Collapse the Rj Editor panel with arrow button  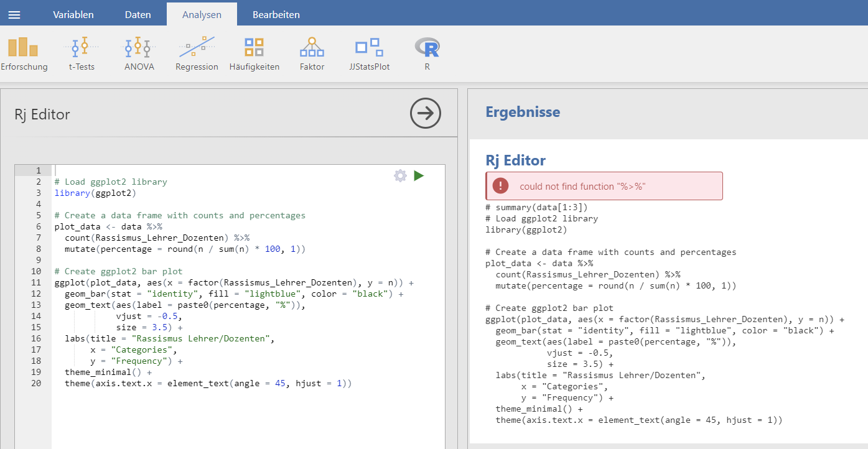[x=426, y=113]
